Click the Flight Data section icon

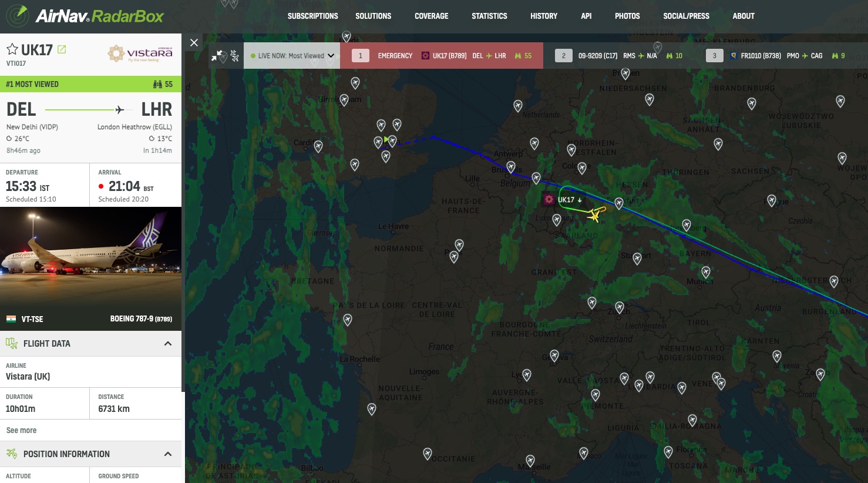pyautogui.click(x=12, y=344)
